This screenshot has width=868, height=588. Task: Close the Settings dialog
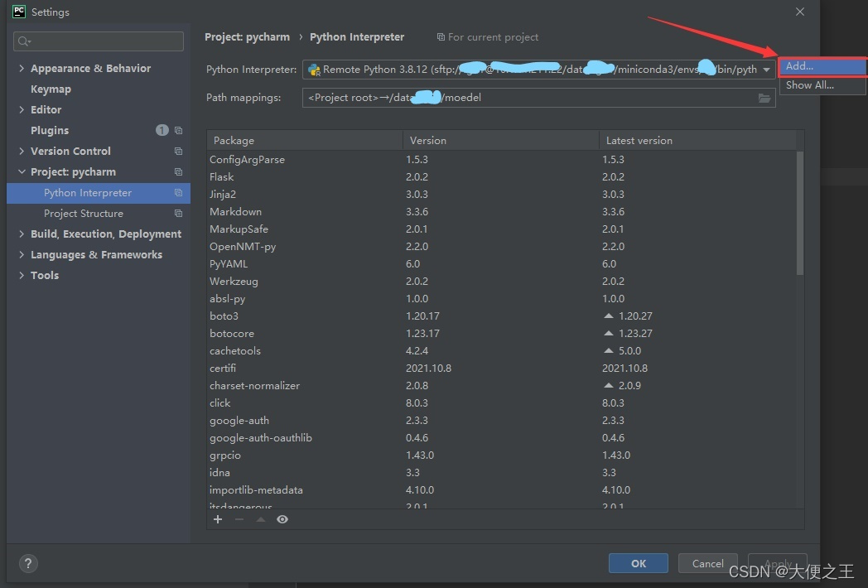(x=800, y=12)
